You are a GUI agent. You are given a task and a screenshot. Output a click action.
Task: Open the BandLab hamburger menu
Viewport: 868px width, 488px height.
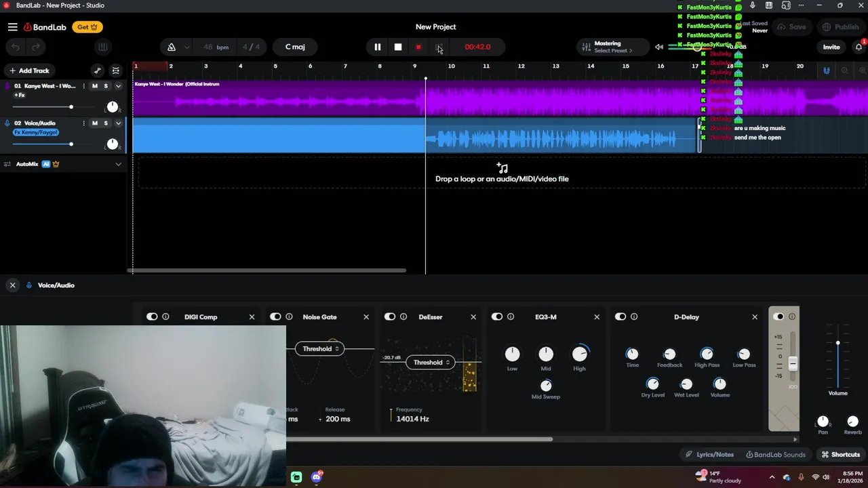click(x=13, y=27)
